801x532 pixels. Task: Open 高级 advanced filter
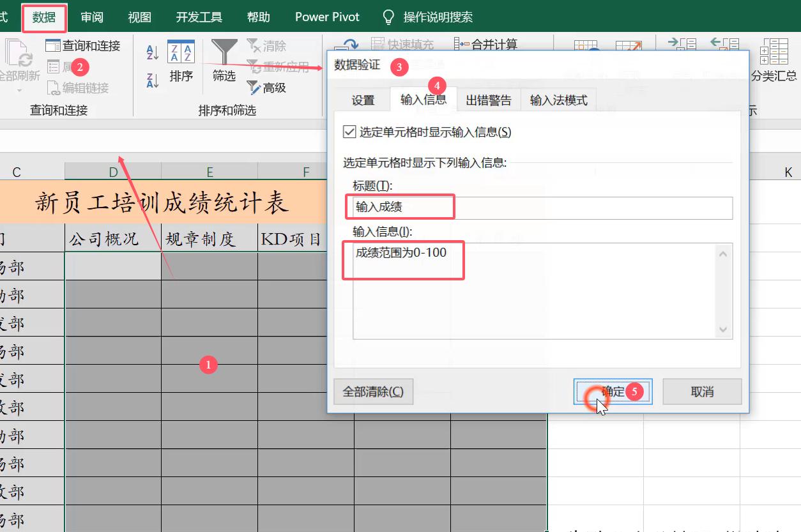pyautogui.click(x=266, y=87)
